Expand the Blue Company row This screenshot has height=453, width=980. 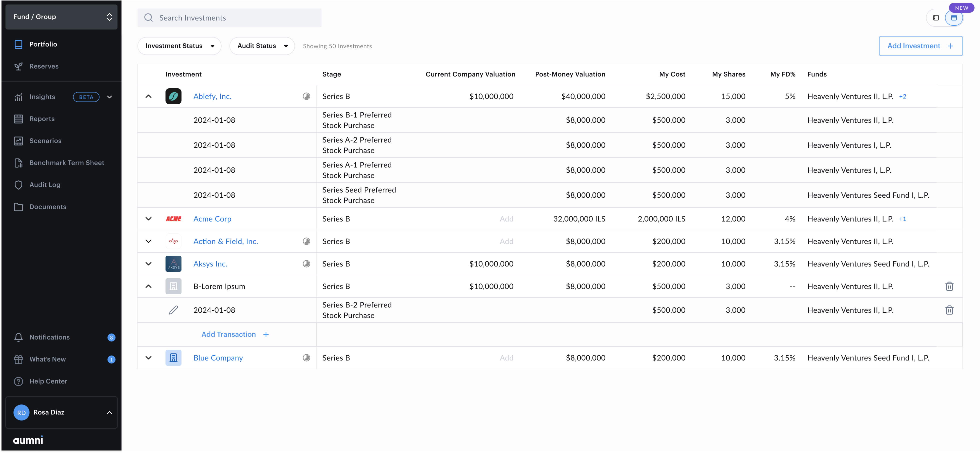(148, 358)
